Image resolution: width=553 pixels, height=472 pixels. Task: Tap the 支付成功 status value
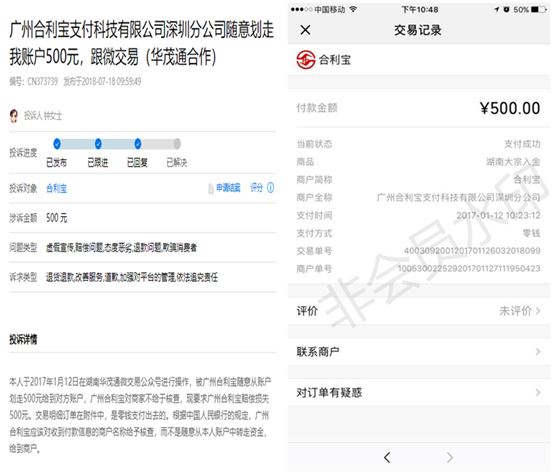coord(522,144)
